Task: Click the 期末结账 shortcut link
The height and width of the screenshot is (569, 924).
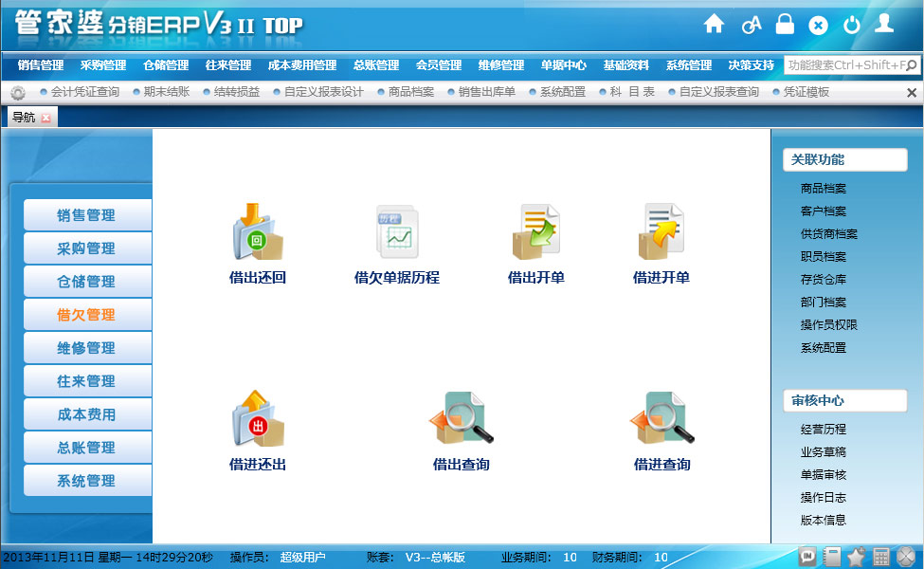Action: 166,92
